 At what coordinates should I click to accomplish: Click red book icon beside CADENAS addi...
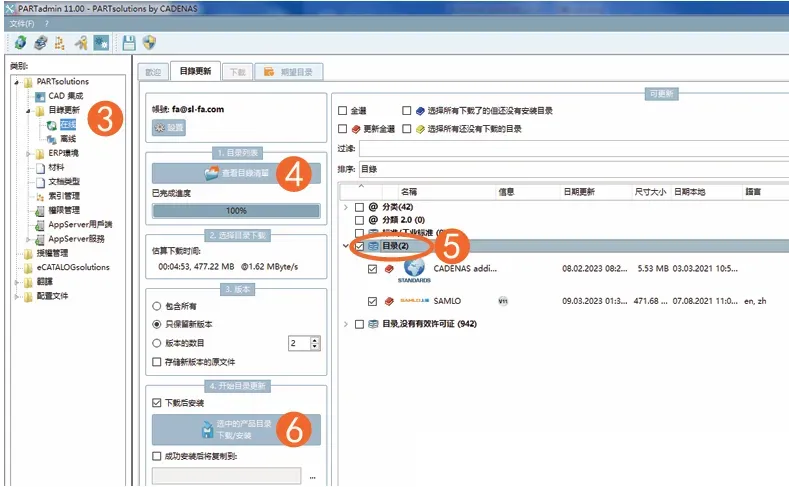[x=389, y=269]
